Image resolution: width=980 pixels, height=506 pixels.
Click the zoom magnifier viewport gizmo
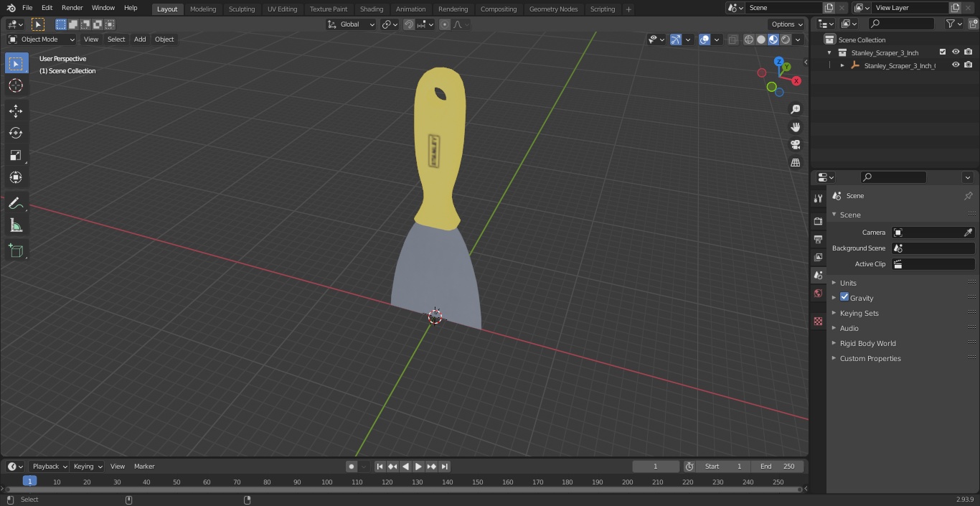click(795, 109)
